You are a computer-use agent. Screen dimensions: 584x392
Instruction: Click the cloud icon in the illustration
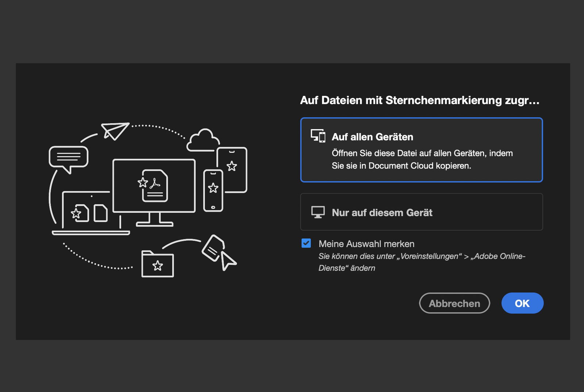tap(203, 141)
